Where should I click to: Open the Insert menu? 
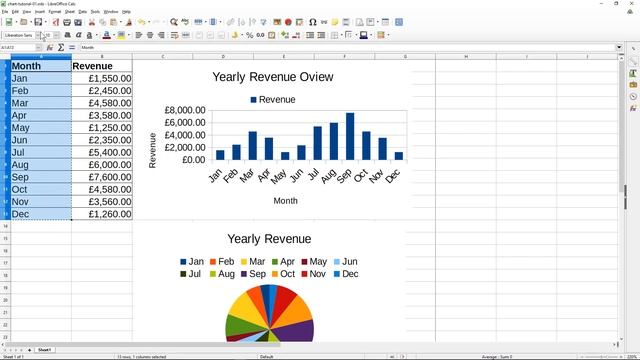tap(40, 12)
